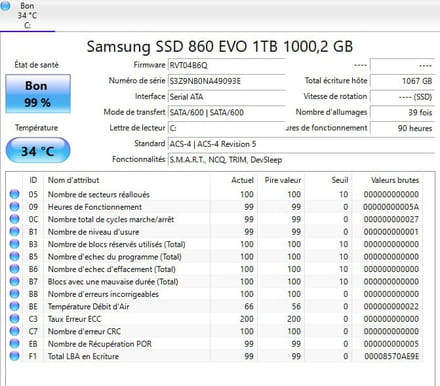
Task: Click the status icon for attribute EB
Action: tap(14, 344)
